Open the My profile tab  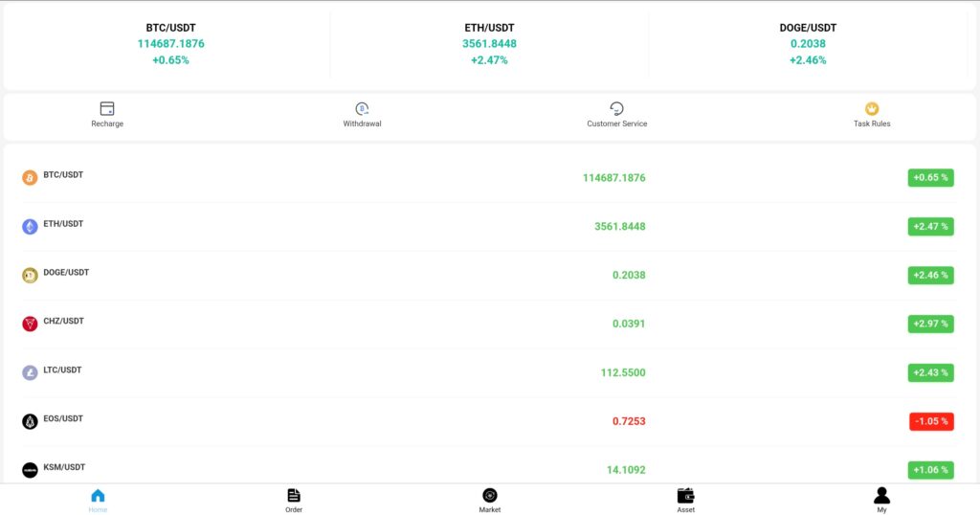(x=881, y=501)
